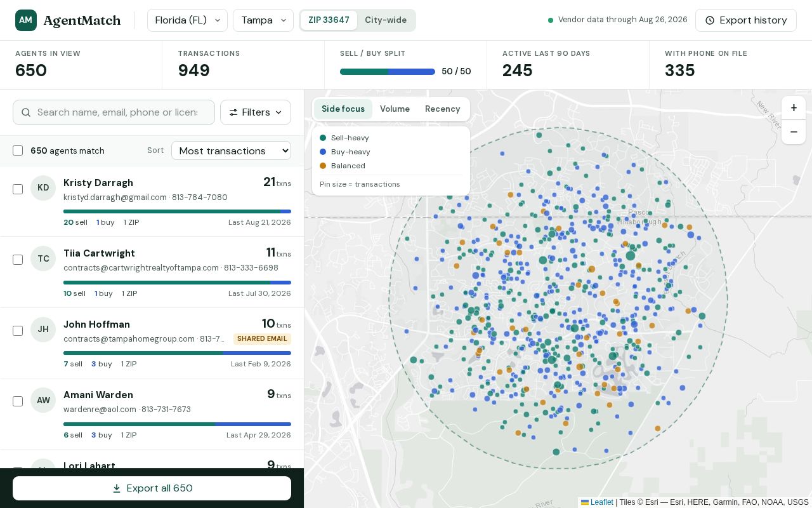The width and height of the screenshot is (812, 508).
Task: Click the AW avatar for Amani Warden
Action: pyautogui.click(x=43, y=400)
